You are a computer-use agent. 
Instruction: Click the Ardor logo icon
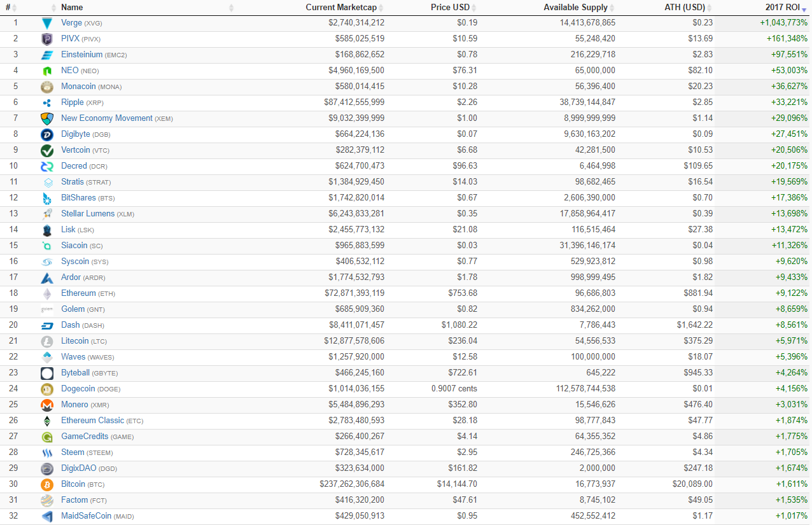click(x=47, y=277)
